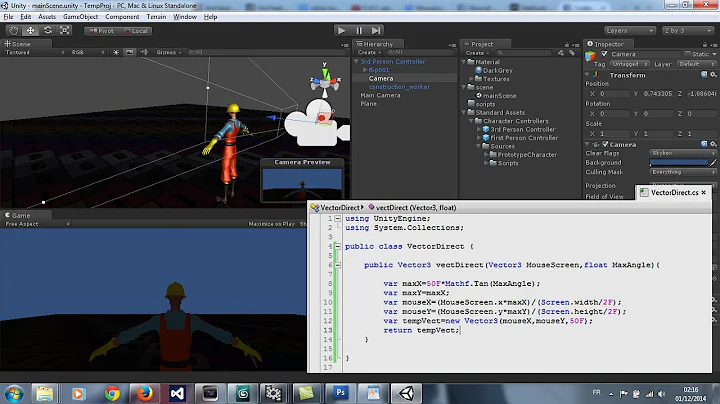Toggle Local handle rotation mode

coord(136,31)
